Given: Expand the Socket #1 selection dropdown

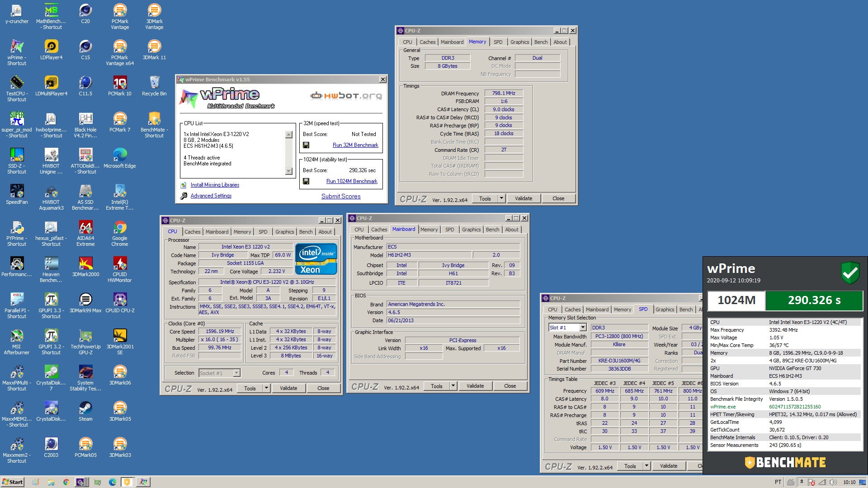Looking at the screenshot, I should [236, 373].
